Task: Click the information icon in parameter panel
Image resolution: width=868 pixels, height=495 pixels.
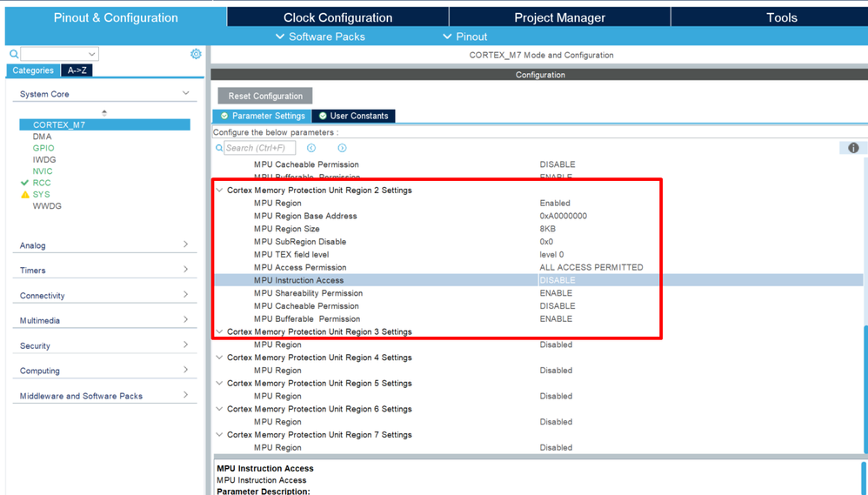Action: [853, 148]
